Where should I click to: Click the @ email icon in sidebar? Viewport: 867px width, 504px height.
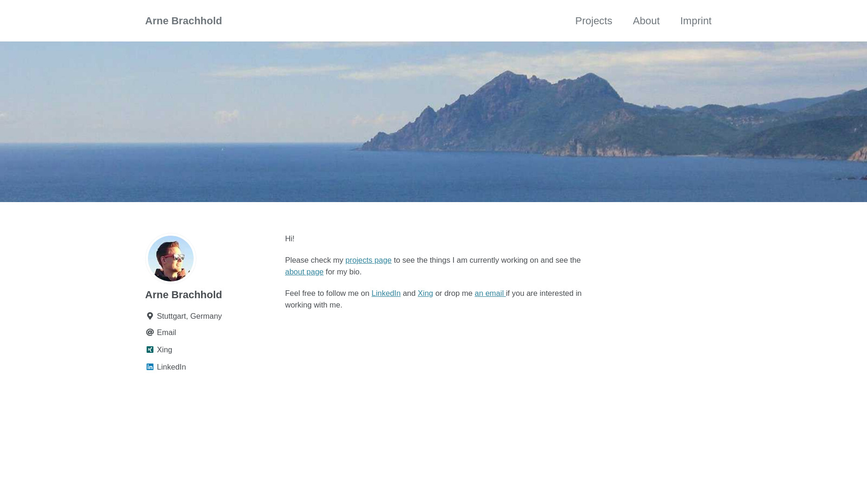[x=150, y=332]
